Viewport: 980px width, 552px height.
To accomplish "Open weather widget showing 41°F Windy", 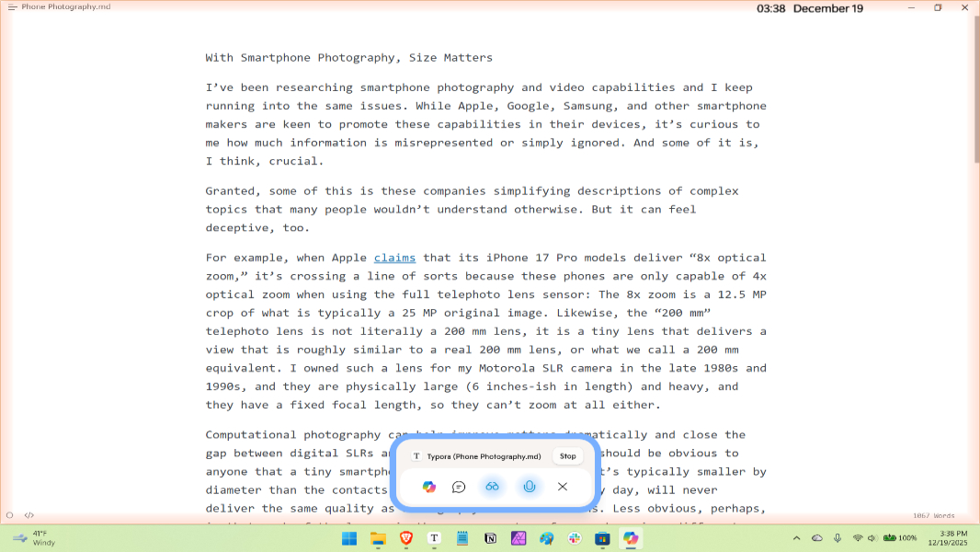I will [x=34, y=538].
